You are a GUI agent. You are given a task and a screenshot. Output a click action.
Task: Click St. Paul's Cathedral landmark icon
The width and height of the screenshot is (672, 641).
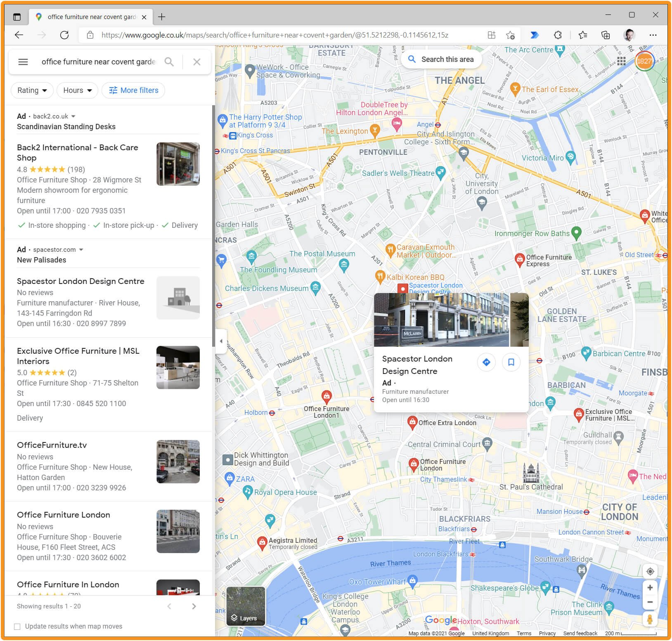coord(531,473)
